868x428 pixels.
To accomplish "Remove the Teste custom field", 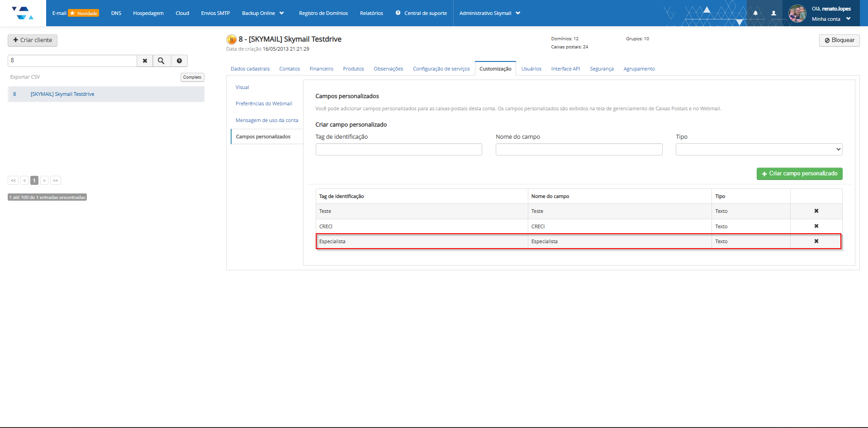I will click(816, 211).
